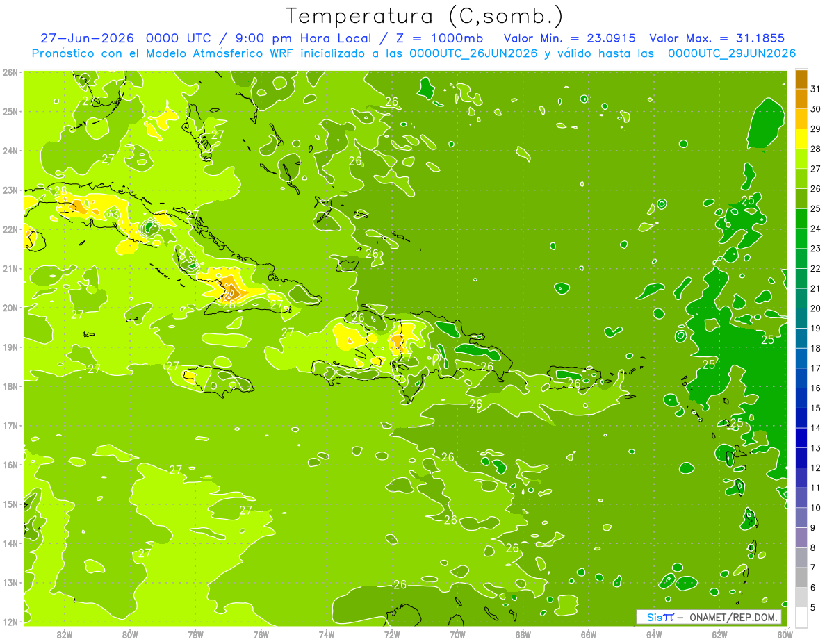The image size is (834, 644).
Task: Click the legend label 18
Action: [x=816, y=348]
